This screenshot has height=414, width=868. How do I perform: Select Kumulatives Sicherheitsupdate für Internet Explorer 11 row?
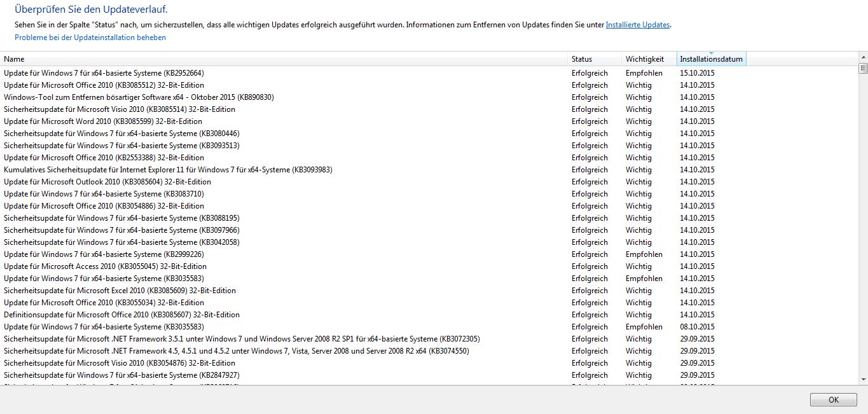(x=429, y=170)
